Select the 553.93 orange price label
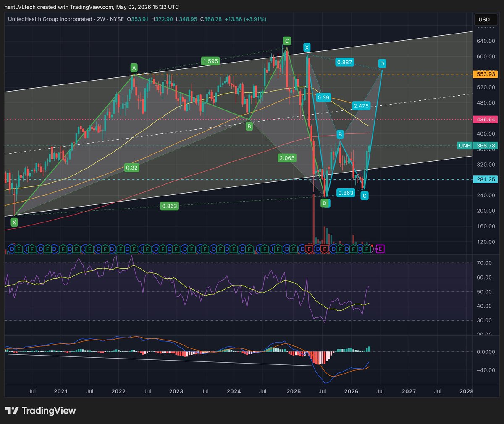Viewport: 504px width, 424px height. [485, 74]
